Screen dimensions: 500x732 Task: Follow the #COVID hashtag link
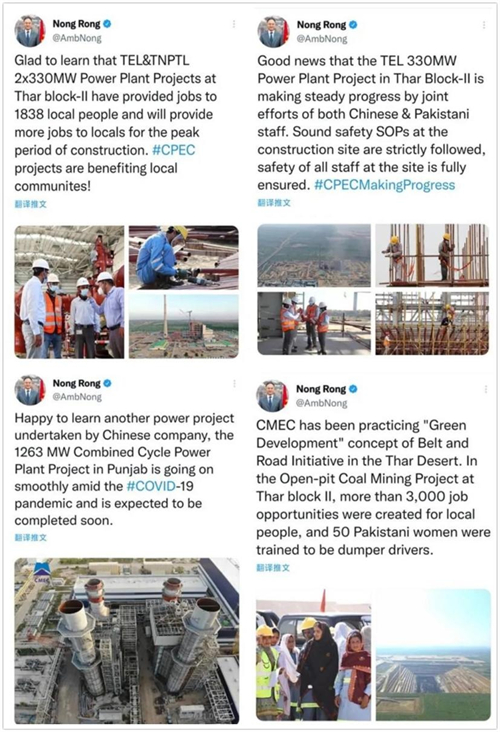[x=151, y=486]
